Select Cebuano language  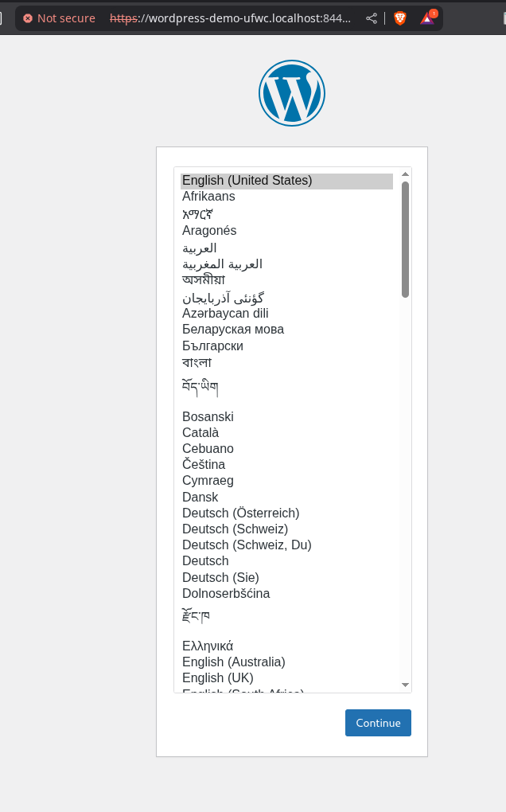(x=286, y=448)
